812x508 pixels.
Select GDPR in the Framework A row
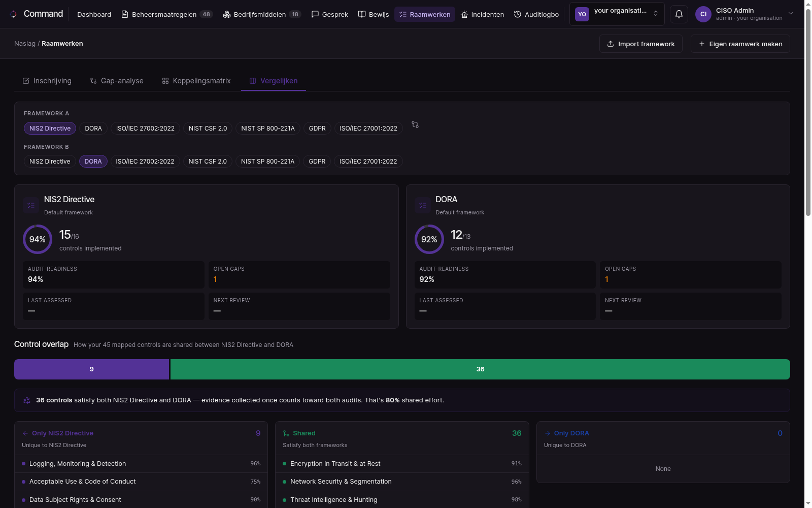[317, 129]
